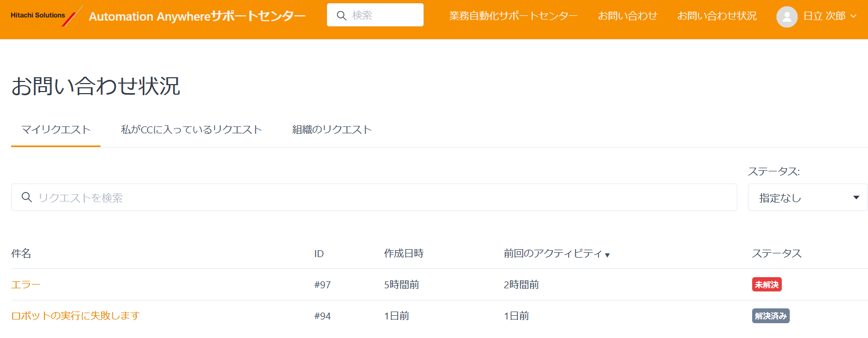Switch to 組織のリクエスト tab
This screenshot has height=338, width=868.
[x=332, y=130]
